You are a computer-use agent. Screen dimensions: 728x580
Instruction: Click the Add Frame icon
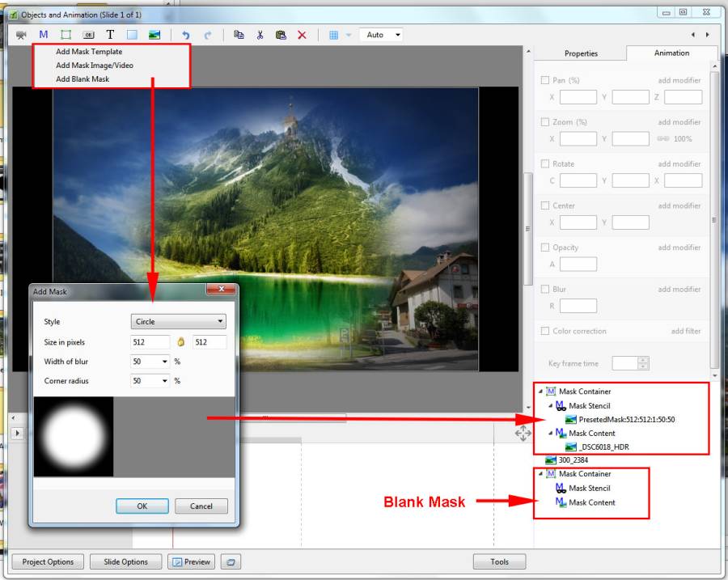66,35
